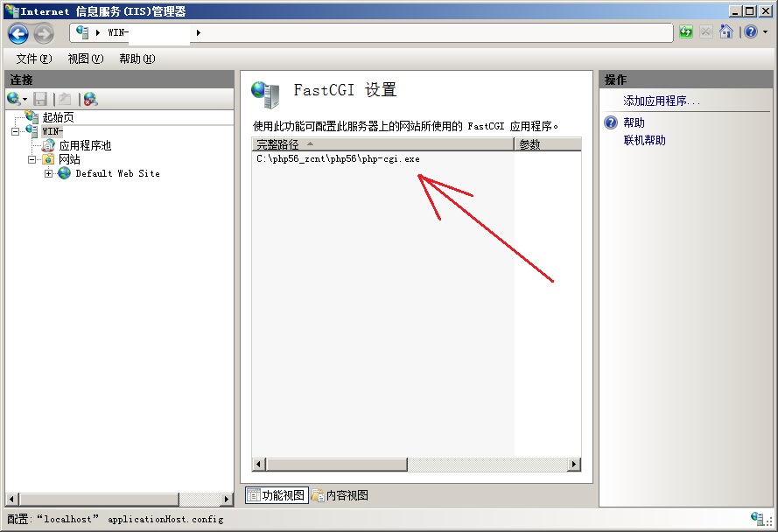The image size is (778, 532).
Task: Click the Up folder icon in Connections toolbar
Action: 65,99
